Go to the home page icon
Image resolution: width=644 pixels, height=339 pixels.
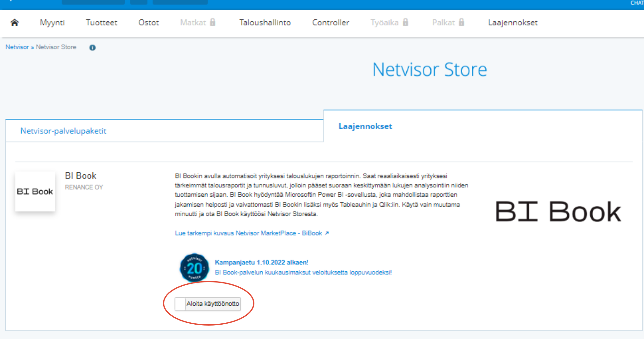(x=15, y=22)
